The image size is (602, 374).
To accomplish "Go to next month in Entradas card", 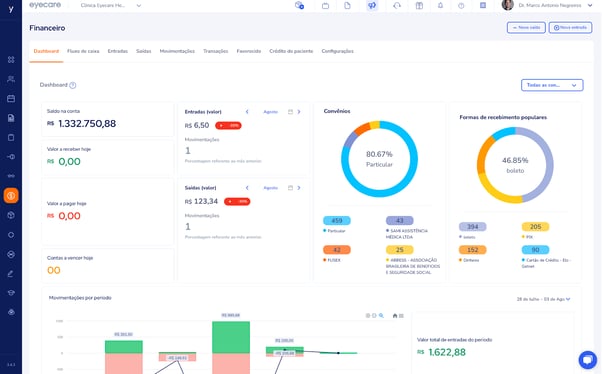I will click(299, 112).
